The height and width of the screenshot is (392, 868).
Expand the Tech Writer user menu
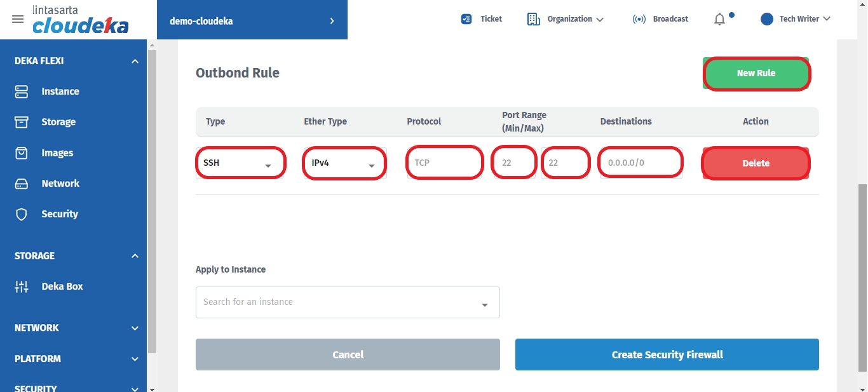coord(796,19)
